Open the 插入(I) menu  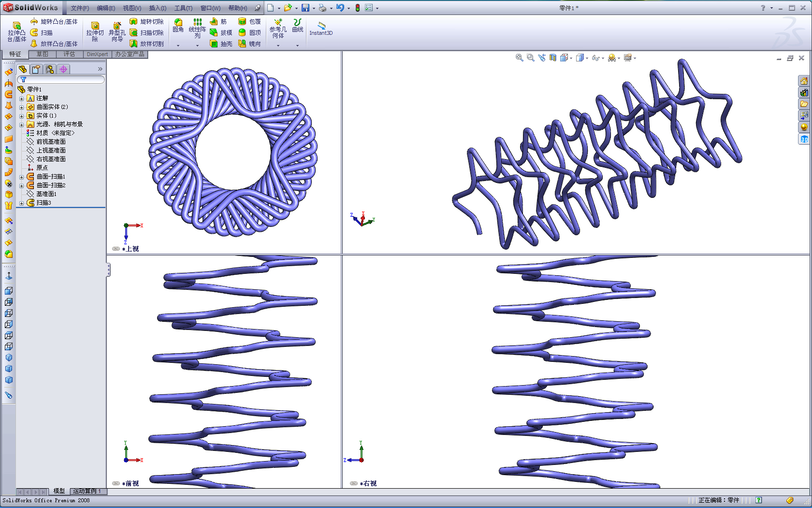coord(158,8)
